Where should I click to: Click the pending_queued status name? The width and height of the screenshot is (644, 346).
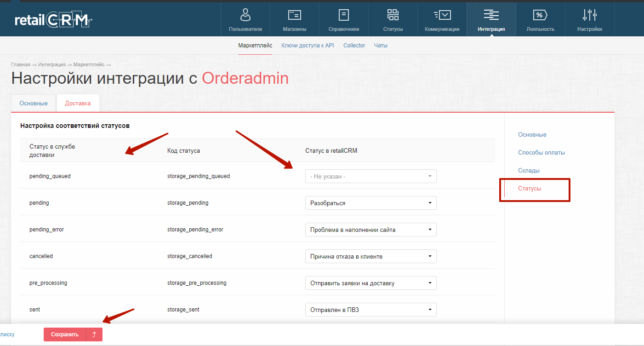coord(50,176)
